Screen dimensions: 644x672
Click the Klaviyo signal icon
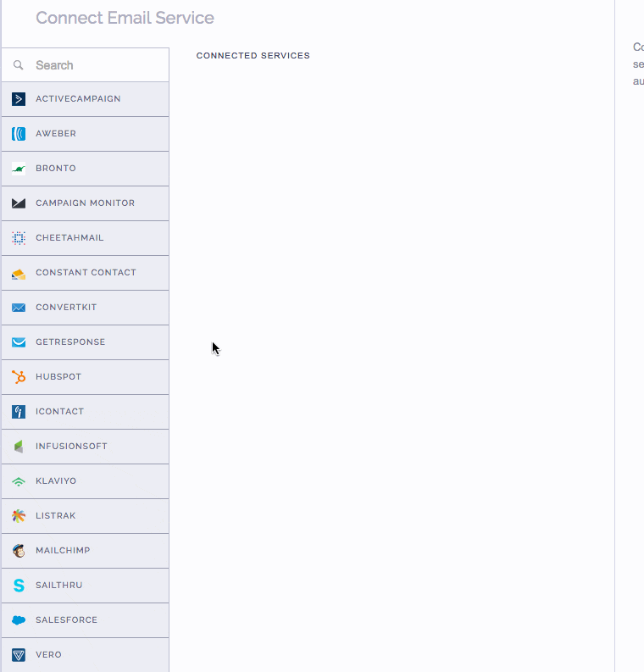click(x=19, y=481)
